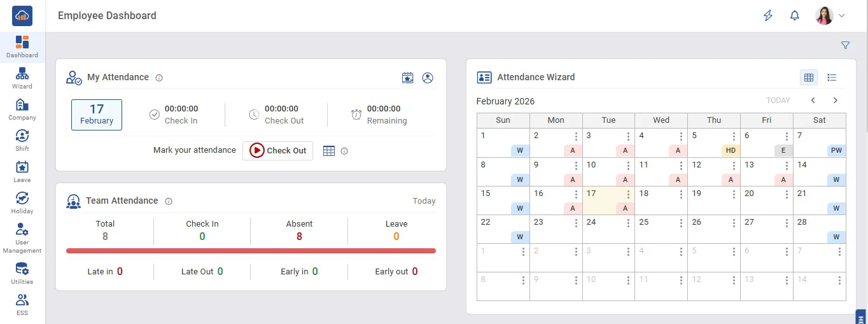The image size is (868, 324).
Task: Open three-dot menu on February 17
Action: point(628,194)
